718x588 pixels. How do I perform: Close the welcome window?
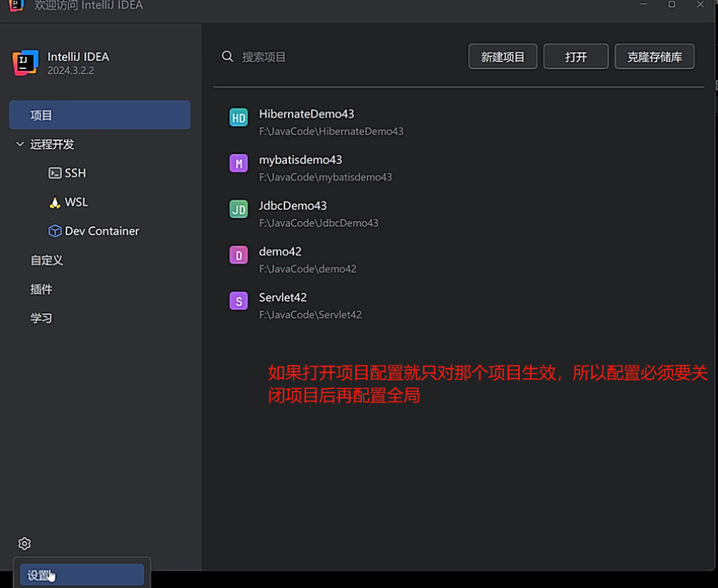(x=700, y=4)
